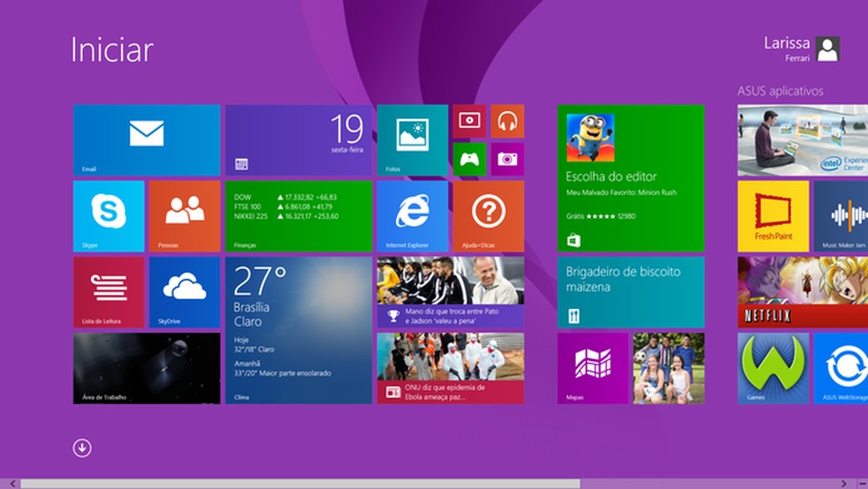Click the horizontal scrollbar left arrow
This screenshot has height=489, width=868.
pos(12,484)
